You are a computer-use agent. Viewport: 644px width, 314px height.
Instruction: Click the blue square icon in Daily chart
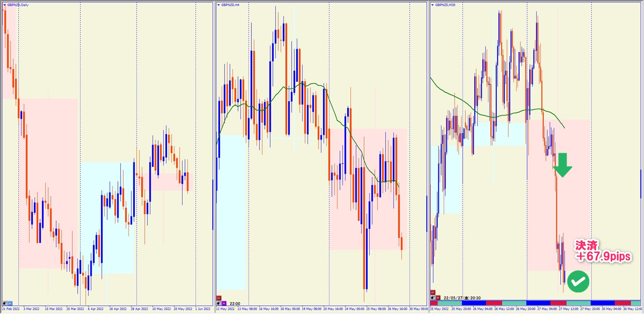[x=10, y=303]
